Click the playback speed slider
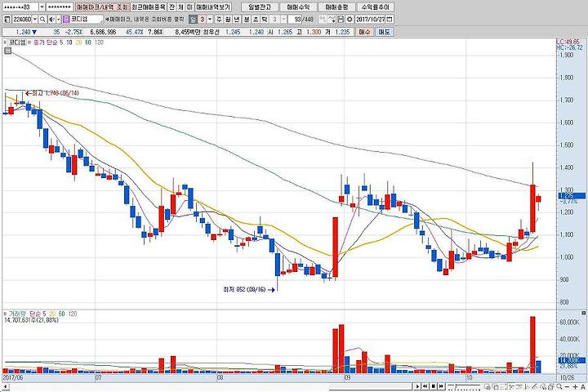Viewport: 588px width, 392px height. (x=464, y=386)
